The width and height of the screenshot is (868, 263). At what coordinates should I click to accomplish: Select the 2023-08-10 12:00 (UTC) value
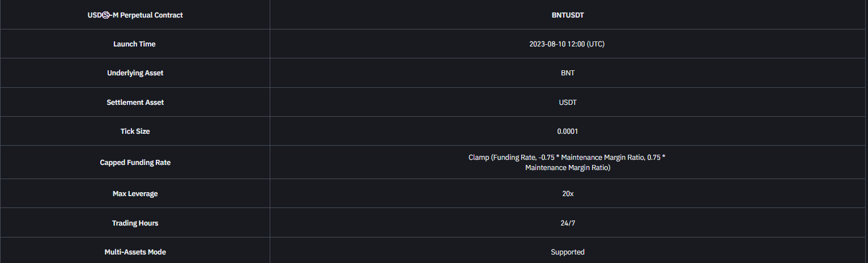tap(567, 44)
